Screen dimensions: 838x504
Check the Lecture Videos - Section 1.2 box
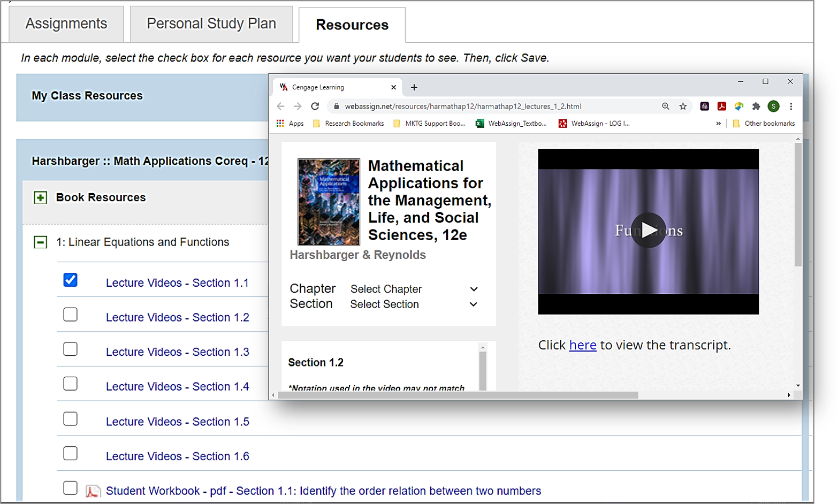tap(70, 315)
